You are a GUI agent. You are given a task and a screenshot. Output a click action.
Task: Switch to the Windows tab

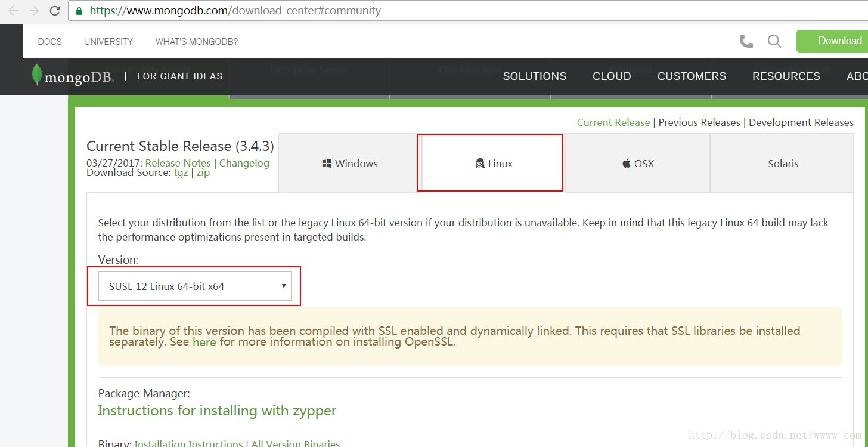click(350, 163)
